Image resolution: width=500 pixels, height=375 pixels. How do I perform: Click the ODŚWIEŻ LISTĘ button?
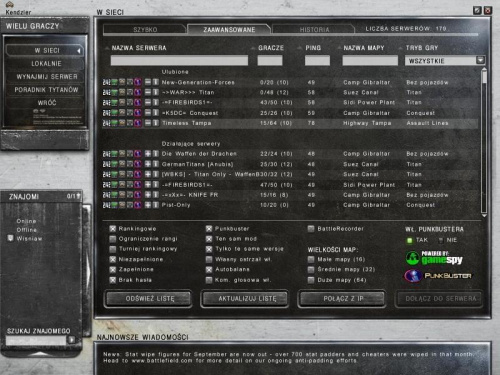pyautogui.click(x=149, y=298)
